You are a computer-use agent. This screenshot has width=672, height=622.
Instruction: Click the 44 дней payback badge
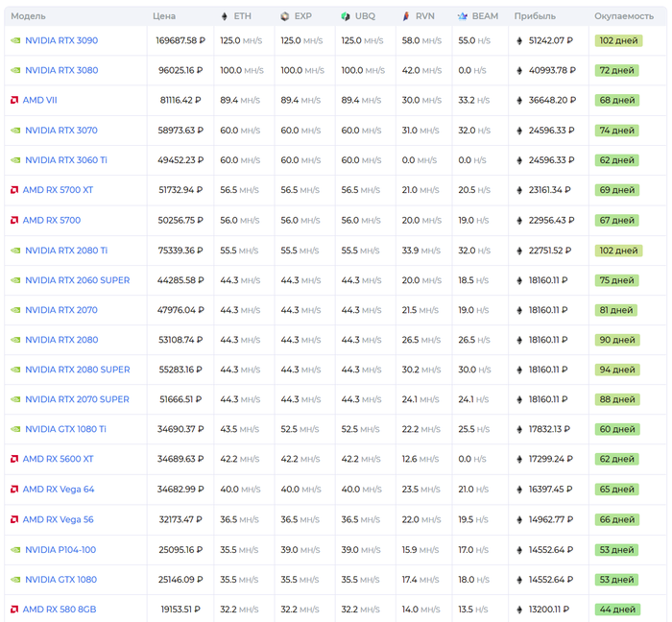(x=616, y=610)
